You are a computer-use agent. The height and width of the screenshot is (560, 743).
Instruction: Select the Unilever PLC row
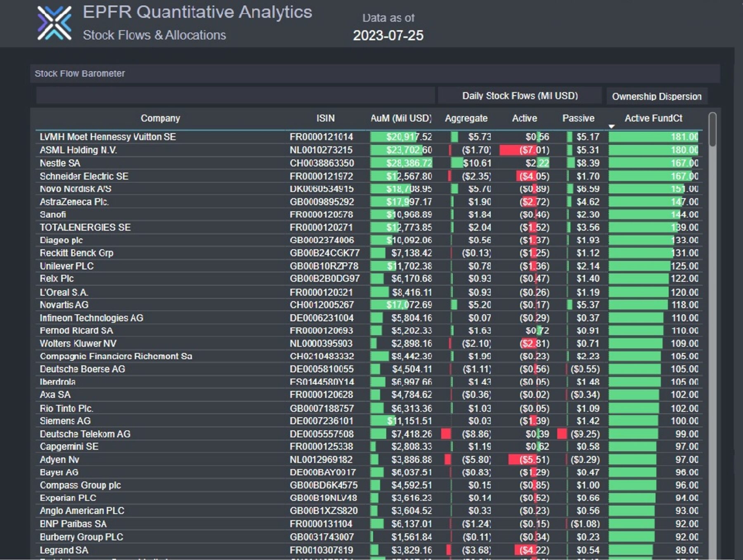369,266
